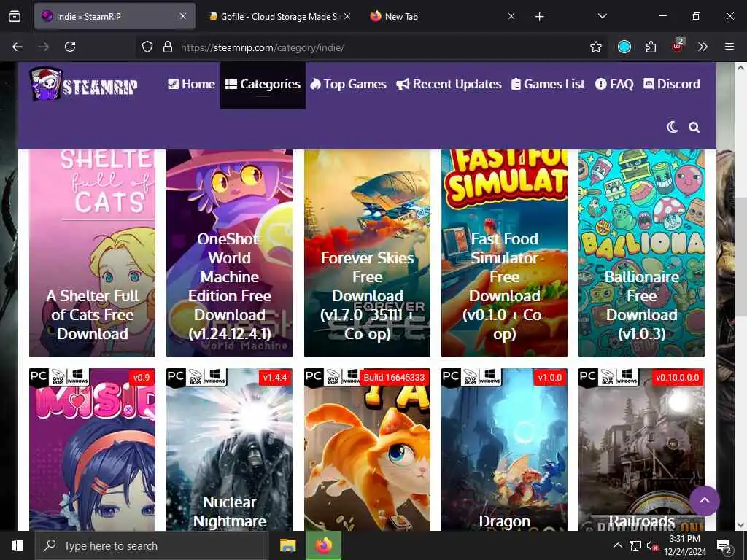Click the v1.0.0 version badge

click(550, 378)
